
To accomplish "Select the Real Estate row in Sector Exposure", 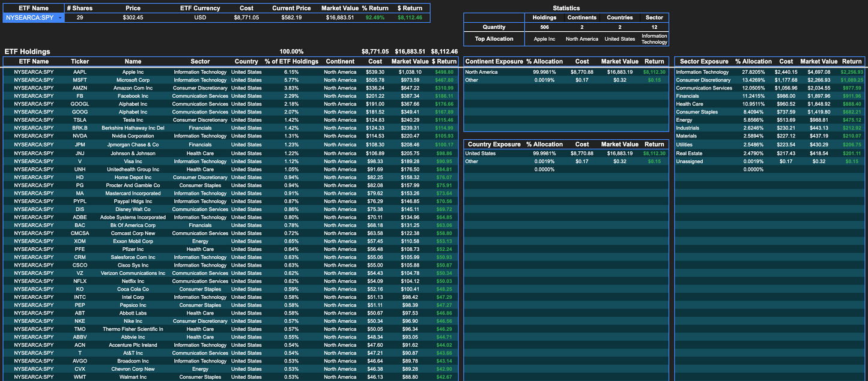I will click(x=770, y=154).
